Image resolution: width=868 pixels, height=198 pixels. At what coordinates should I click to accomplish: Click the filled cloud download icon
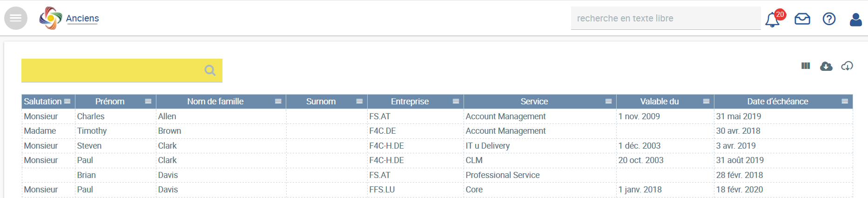(826, 66)
